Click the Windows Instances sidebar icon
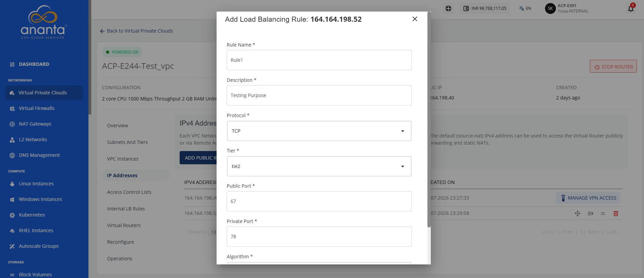This screenshot has height=278, width=644. (12, 200)
